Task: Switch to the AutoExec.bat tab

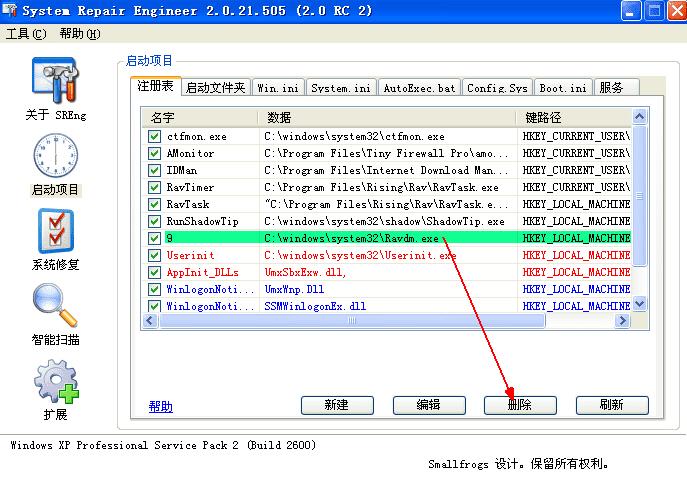Action: point(419,88)
